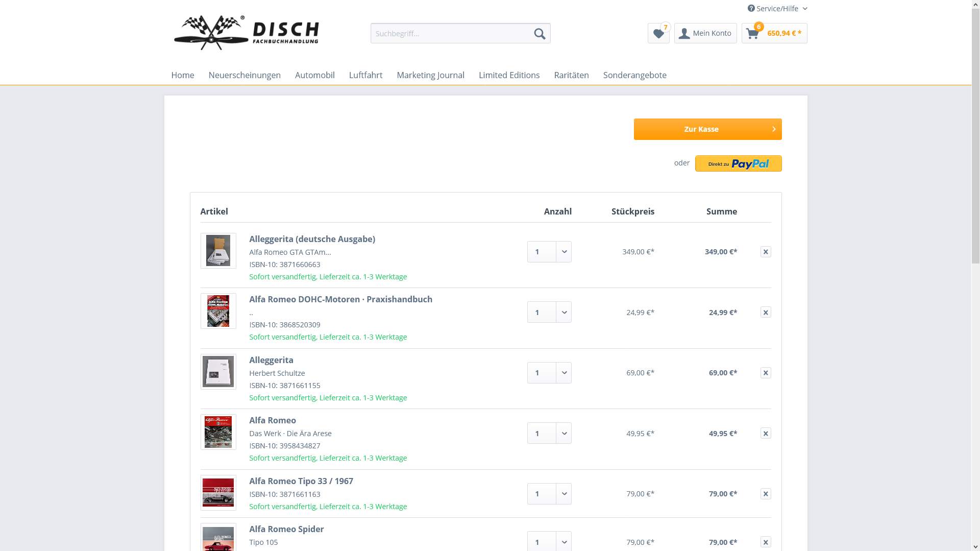
Task: Open the Sonderangebote category
Action: click(634, 75)
